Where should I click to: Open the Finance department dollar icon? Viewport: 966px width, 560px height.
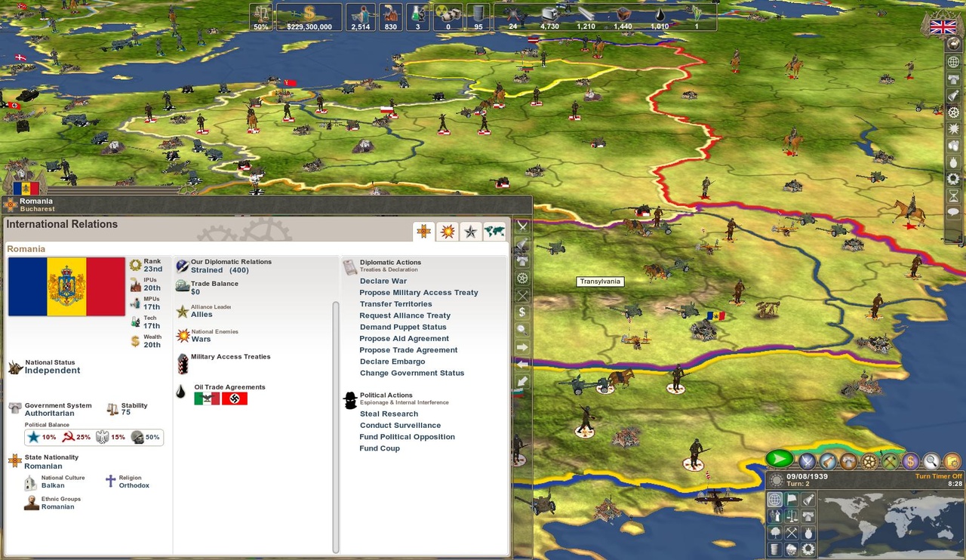910,460
